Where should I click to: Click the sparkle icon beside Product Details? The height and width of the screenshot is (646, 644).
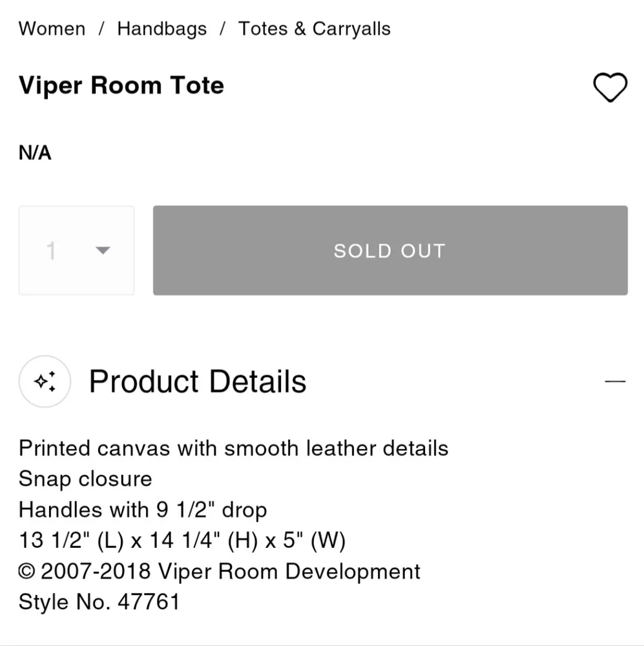(x=45, y=381)
